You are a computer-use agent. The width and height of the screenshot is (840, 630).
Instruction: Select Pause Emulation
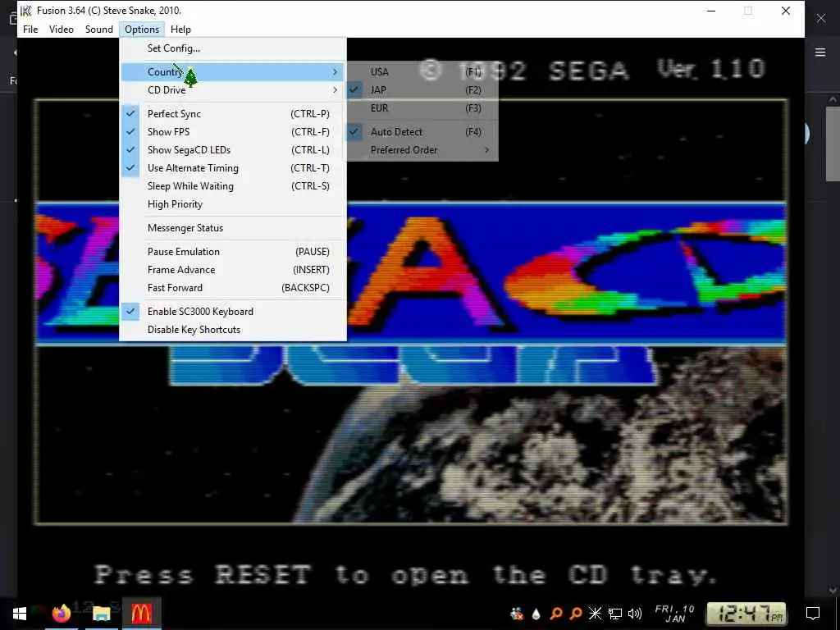(232, 252)
